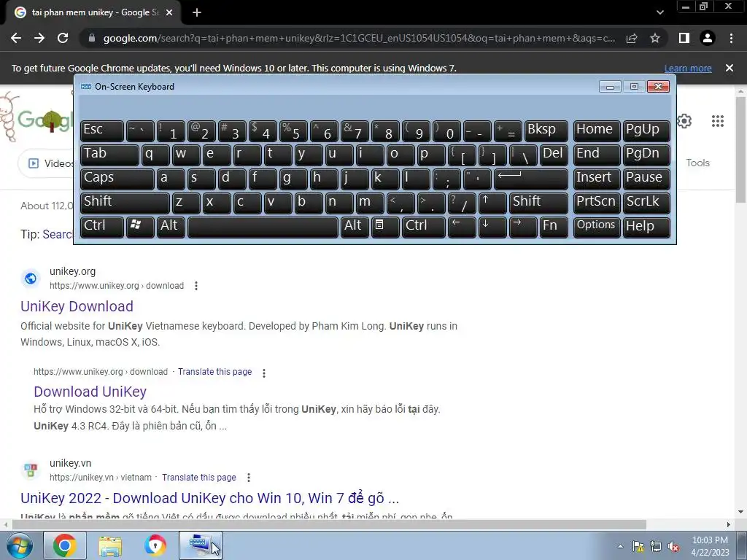
Task: Open the Learn more link in the infobar
Action: [688, 68]
